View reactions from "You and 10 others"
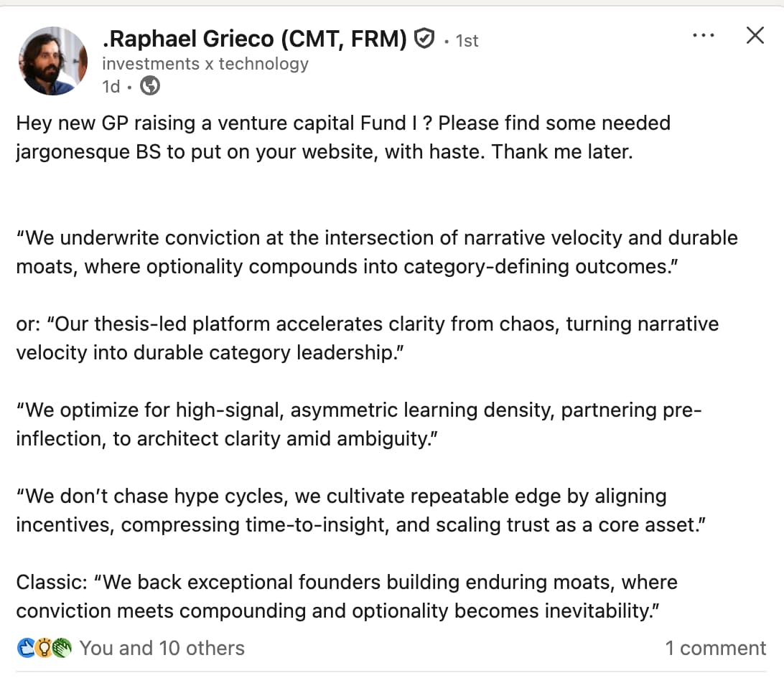Screen dimensions: 784x683 coord(162,649)
